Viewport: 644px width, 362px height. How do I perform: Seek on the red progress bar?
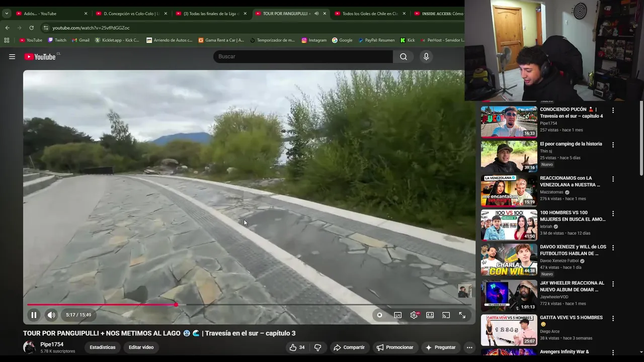pos(102,305)
